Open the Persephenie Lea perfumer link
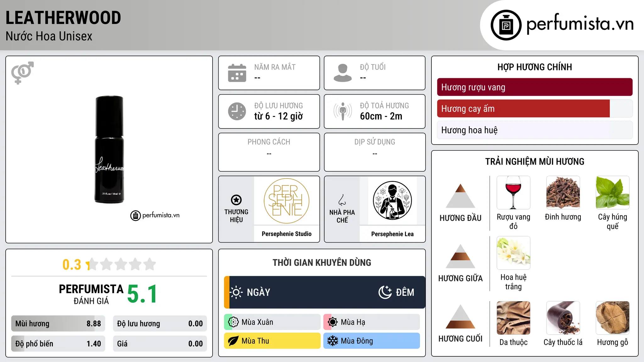Viewport: 644px width, 362px height. pos(392,234)
